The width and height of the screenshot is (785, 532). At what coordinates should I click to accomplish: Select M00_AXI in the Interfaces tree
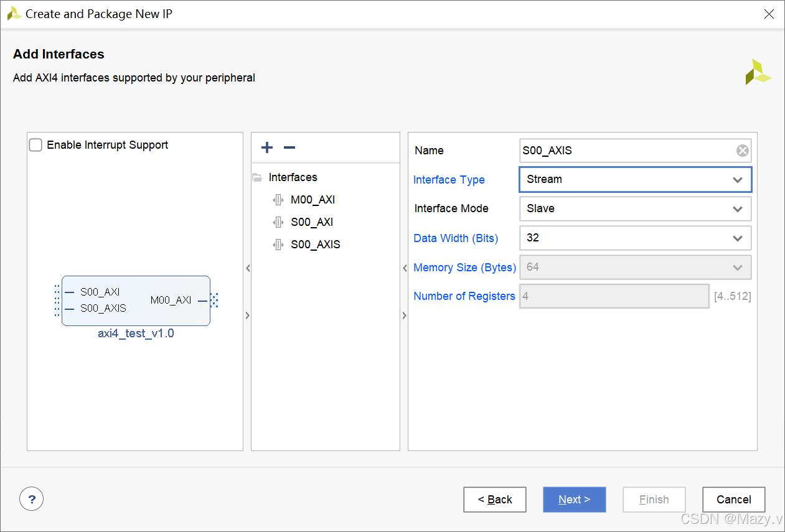point(313,200)
